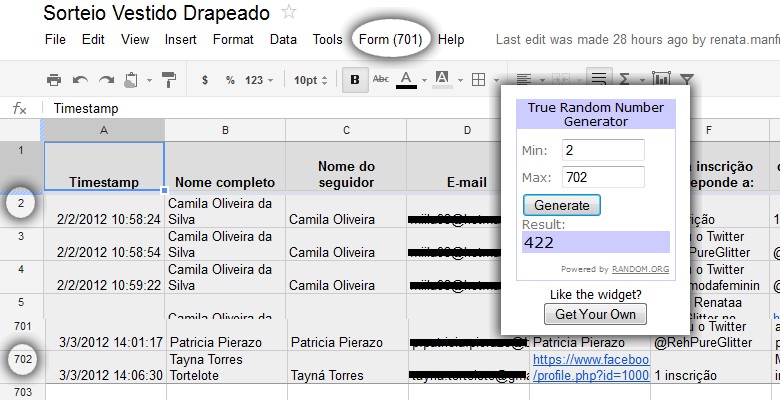Open the RANDOM.ORG link

(640, 269)
